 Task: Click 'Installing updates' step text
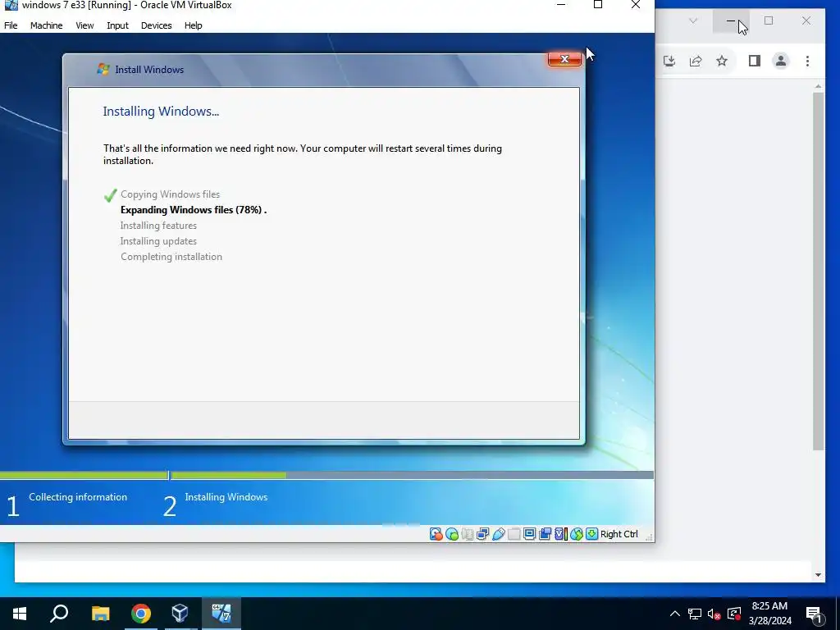coord(158,241)
